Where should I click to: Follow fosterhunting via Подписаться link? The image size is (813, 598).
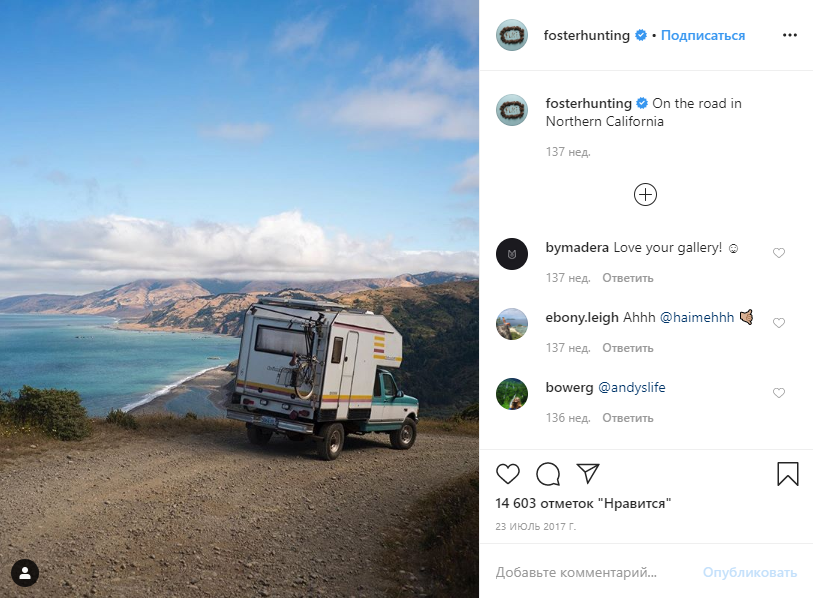click(x=703, y=35)
